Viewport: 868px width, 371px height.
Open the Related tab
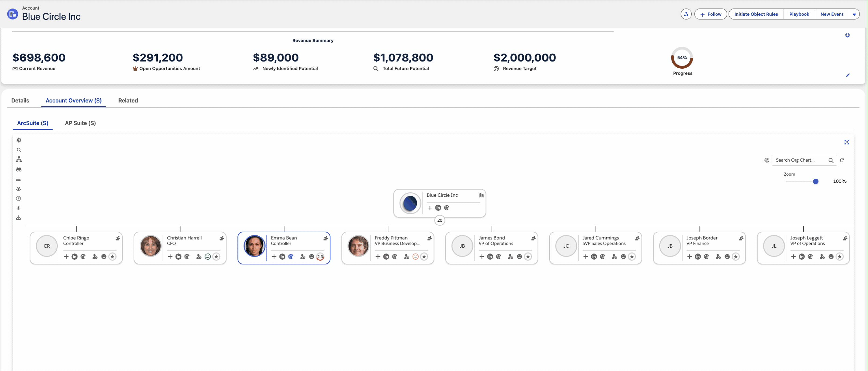(128, 100)
